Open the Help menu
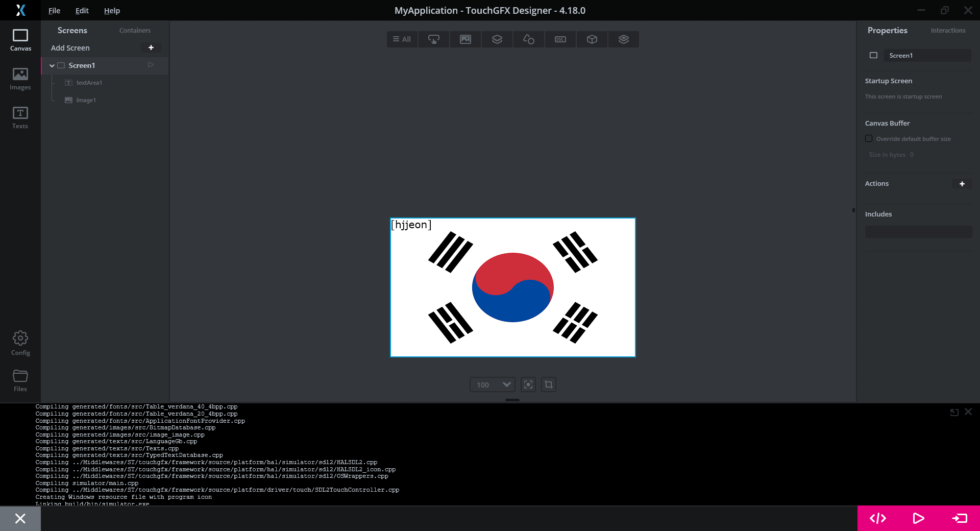980x531 pixels. tap(112, 11)
